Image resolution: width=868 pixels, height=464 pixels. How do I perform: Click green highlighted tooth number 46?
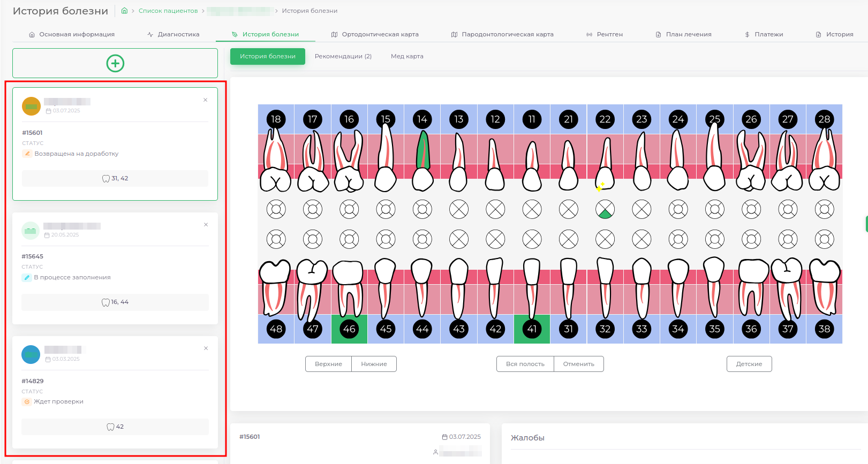coord(349,329)
